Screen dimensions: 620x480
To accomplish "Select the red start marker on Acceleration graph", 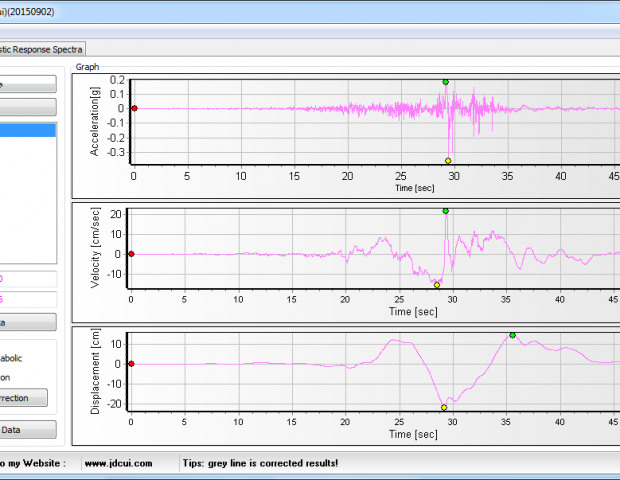I will pos(134,108).
